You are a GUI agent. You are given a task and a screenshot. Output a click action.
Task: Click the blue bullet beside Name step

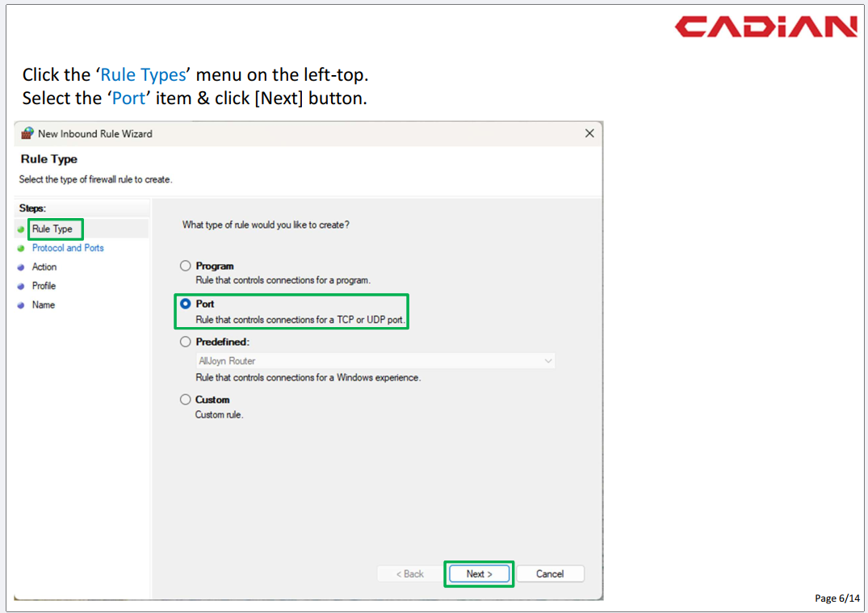(21, 305)
